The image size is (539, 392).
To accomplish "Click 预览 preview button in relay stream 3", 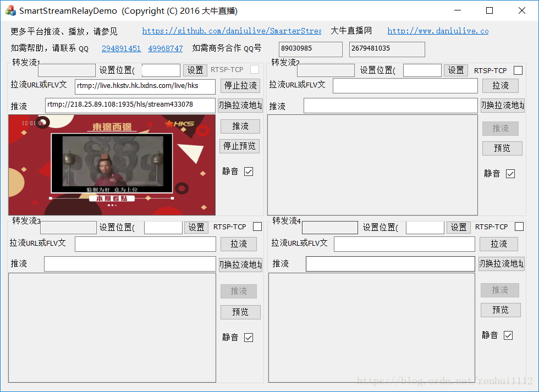I will click(x=240, y=312).
